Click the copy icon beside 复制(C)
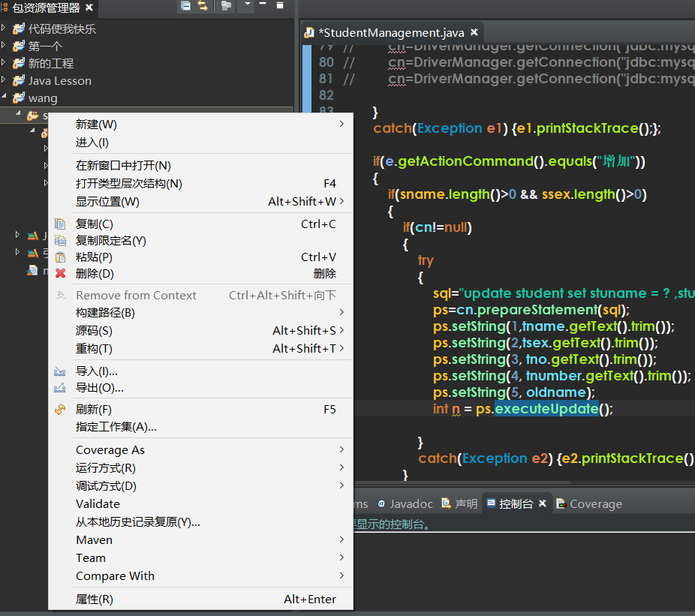The width and height of the screenshot is (695, 616). tap(60, 224)
